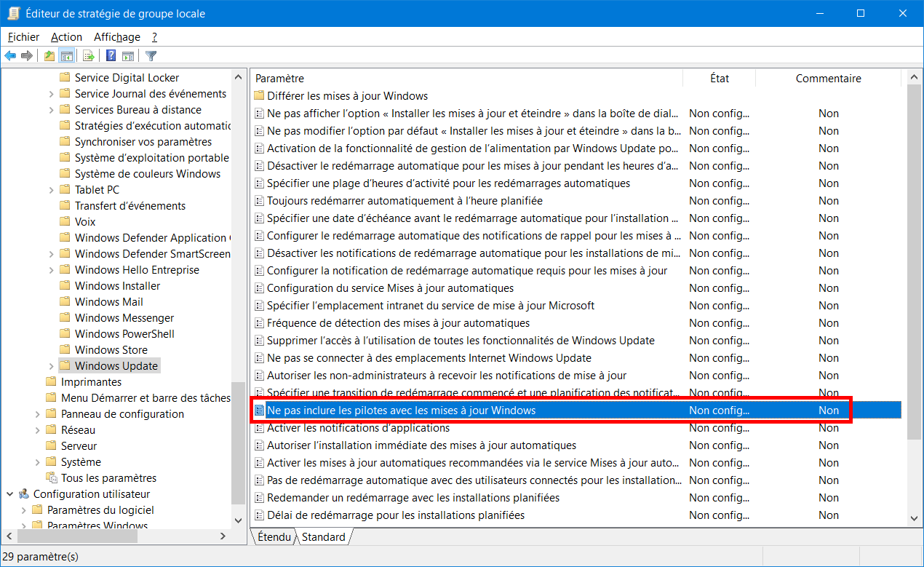This screenshot has width=924, height=567.
Task: Open the Affichage menu
Action: click(x=117, y=37)
